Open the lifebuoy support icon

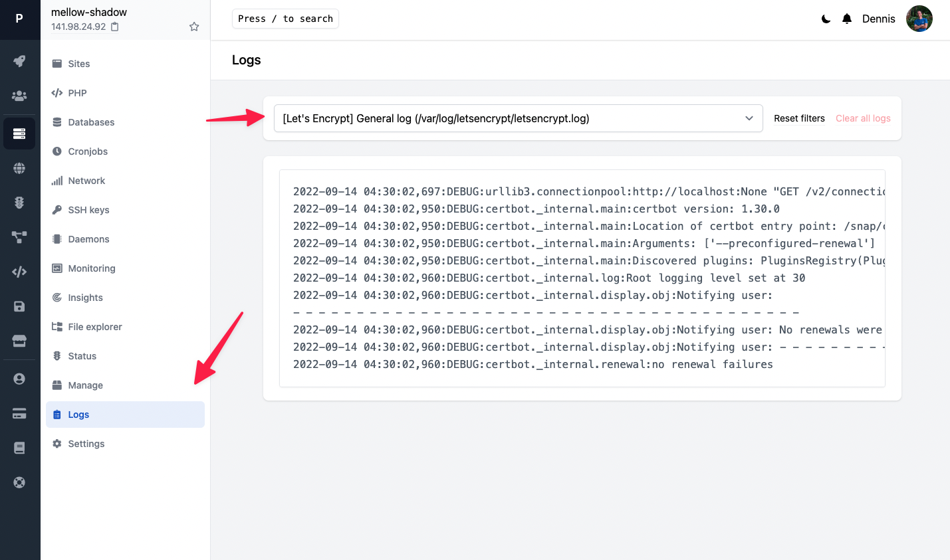tap(19, 482)
